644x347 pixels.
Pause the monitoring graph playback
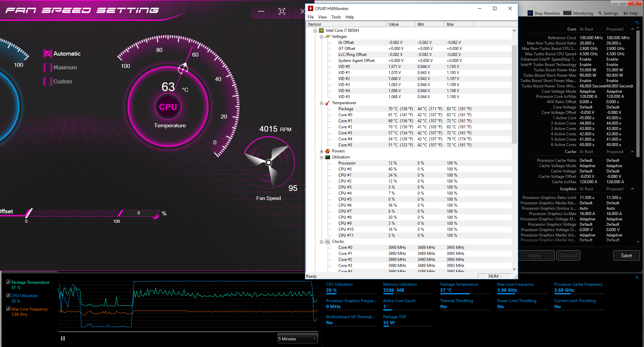tap(63, 339)
